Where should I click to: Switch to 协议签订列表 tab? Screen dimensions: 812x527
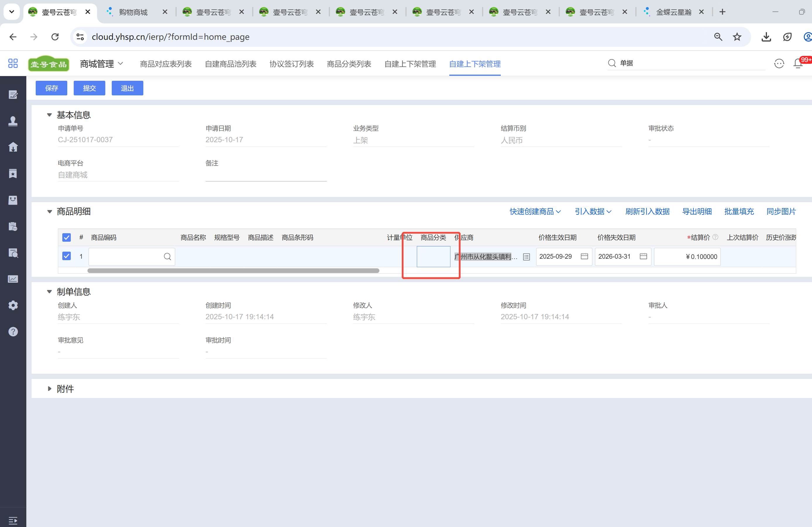coord(291,64)
